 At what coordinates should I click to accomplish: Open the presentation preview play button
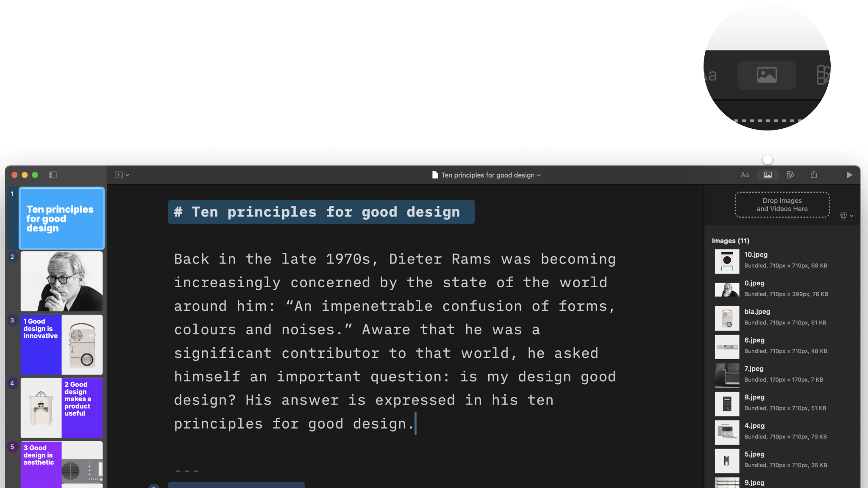pyautogui.click(x=849, y=175)
